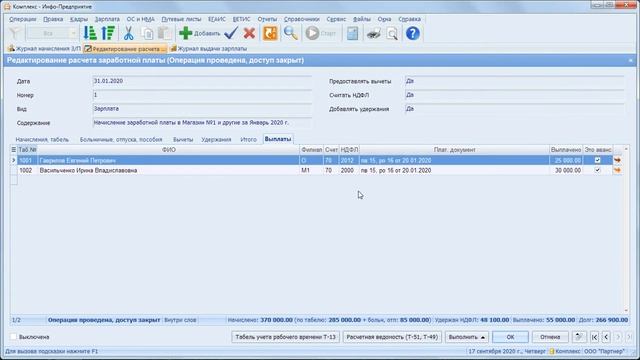Click Расчетная ведомость (Т-51, Т-49) button

point(392,337)
